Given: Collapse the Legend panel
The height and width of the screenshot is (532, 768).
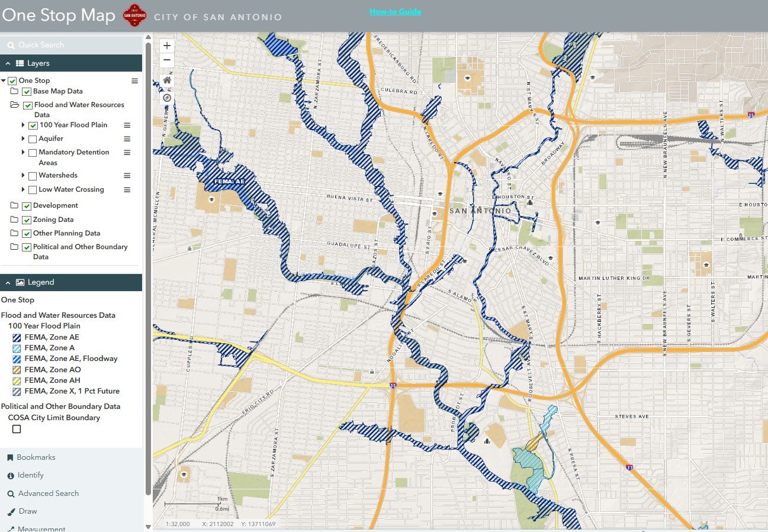Looking at the screenshot, I should tap(7, 282).
